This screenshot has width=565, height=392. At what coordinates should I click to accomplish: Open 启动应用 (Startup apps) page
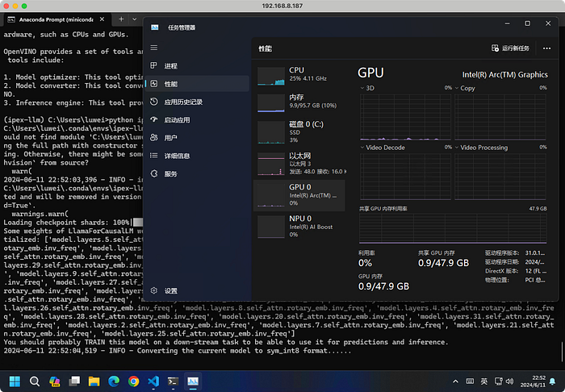point(198,120)
